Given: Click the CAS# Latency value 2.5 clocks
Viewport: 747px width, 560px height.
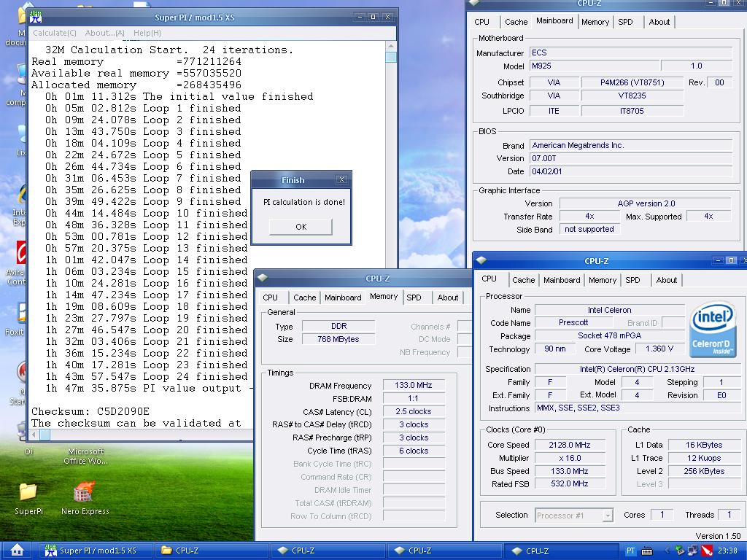Looking at the screenshot, I should pyautogui.click(x=414, y=411).
